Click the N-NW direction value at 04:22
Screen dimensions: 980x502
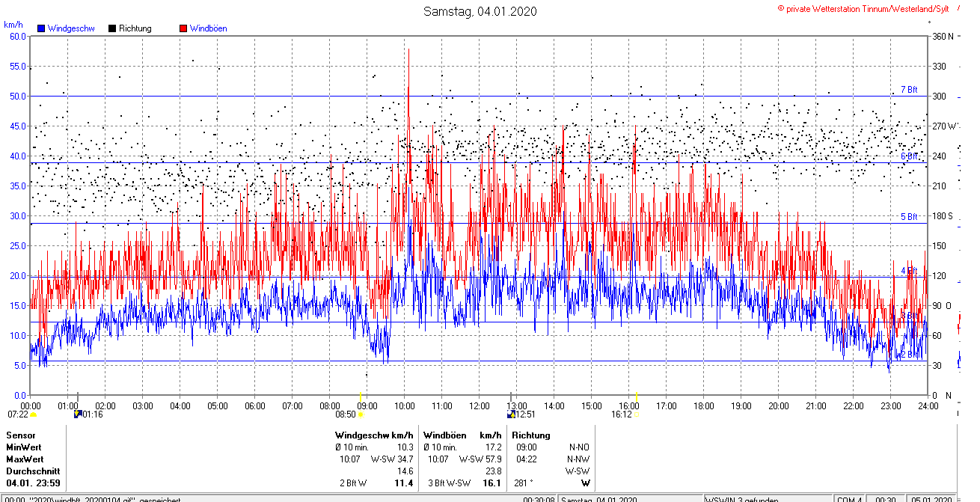[579, 459]
